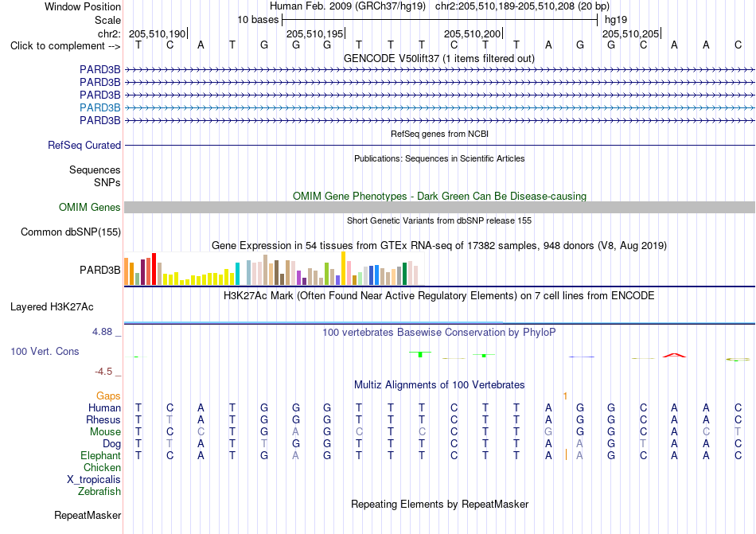
Task: Open the PhyloP Basewise Conservation title
Action: pyautogui.click(x=438, y=333)
